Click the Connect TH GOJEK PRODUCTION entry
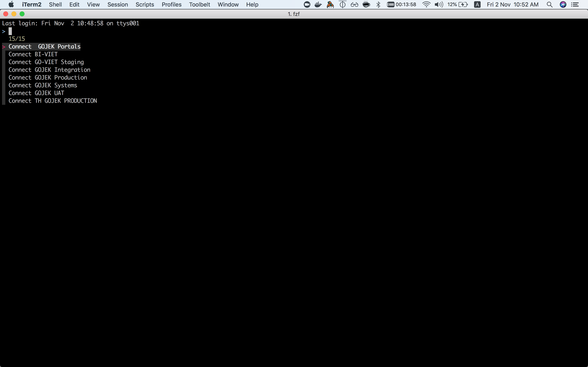Image resolution: width=588 pixels, height=367 pixels. [x=52, y=101]
